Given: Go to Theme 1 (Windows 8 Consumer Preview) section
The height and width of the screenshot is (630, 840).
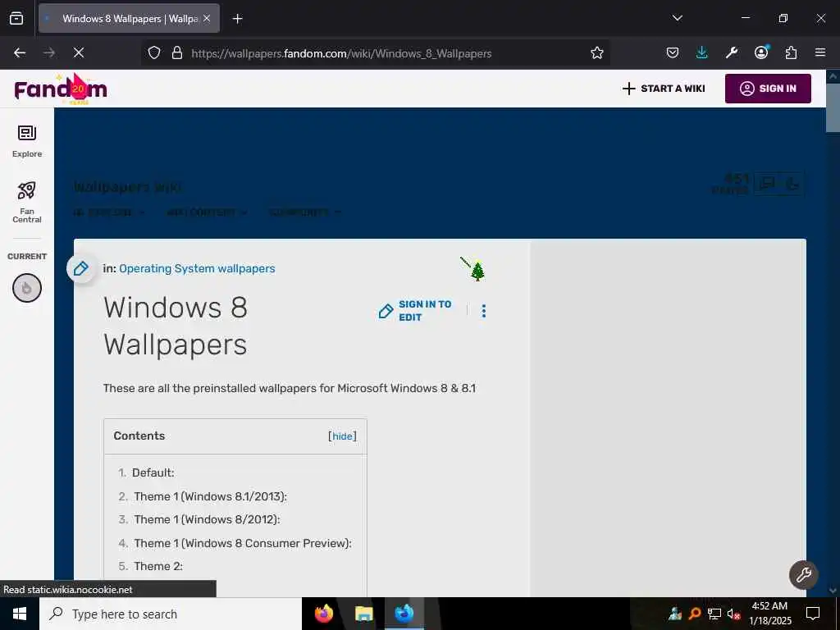Looking at the screenshot, I should pyautogui.click(x=243, y=543).
